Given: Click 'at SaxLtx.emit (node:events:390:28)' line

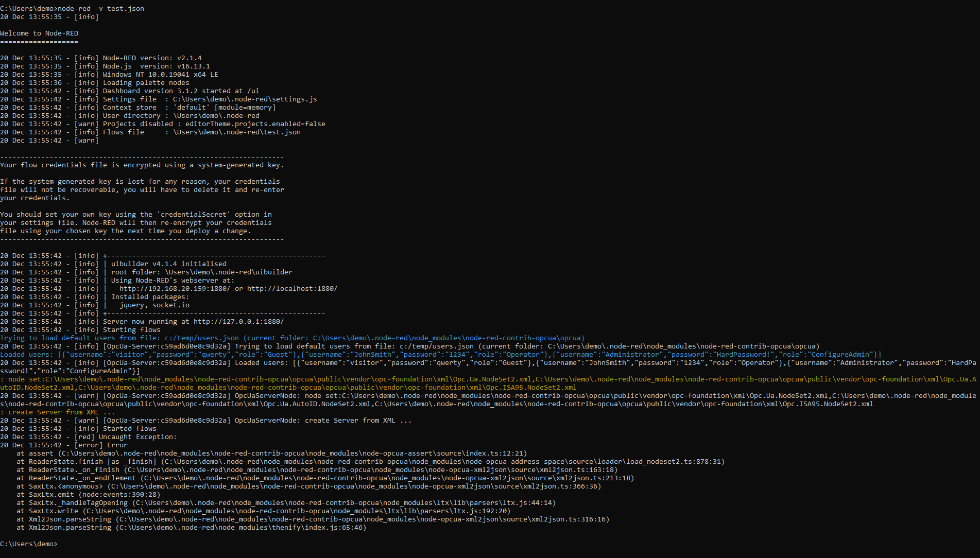Looking at the screenshot, I should 89,495.
